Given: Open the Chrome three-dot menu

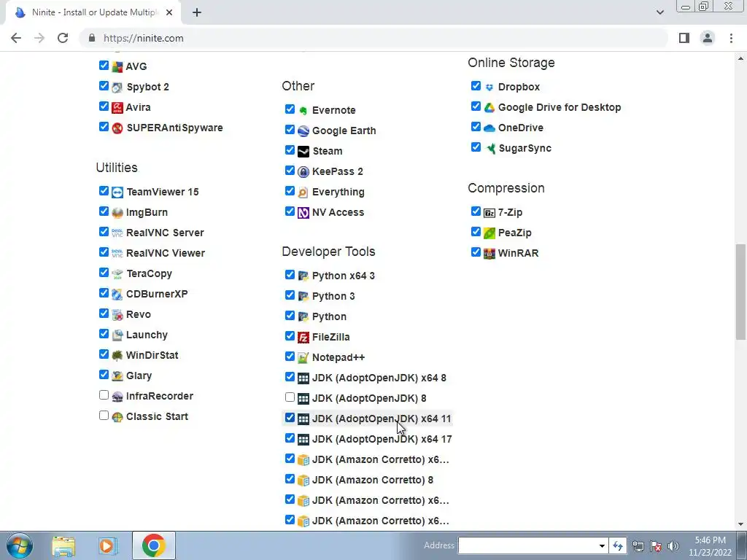Looking at the screenshot, I should [731, 38].
